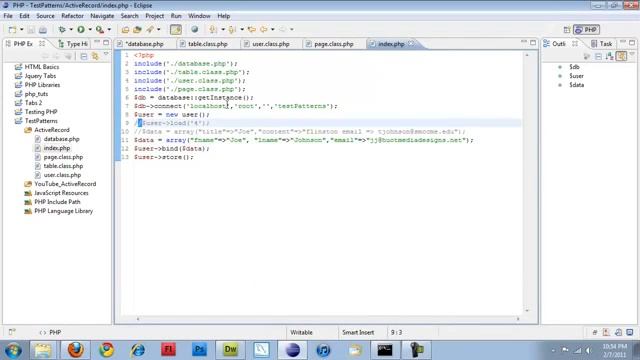The height and width of the screenshot is (360, 640).
Task: Switch to the user.class.php editor tab
Action: pos(271,44)
